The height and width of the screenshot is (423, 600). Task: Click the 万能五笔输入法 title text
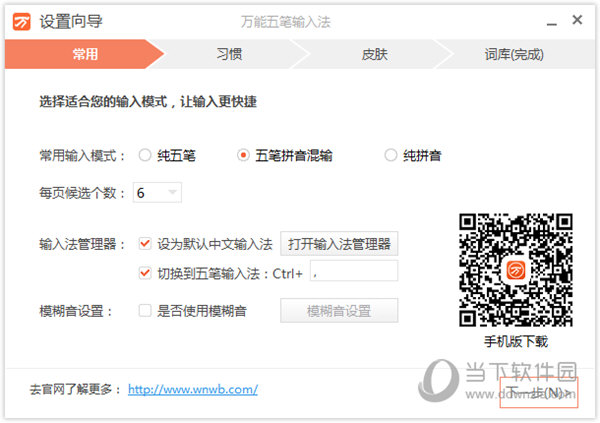point(285,22)
